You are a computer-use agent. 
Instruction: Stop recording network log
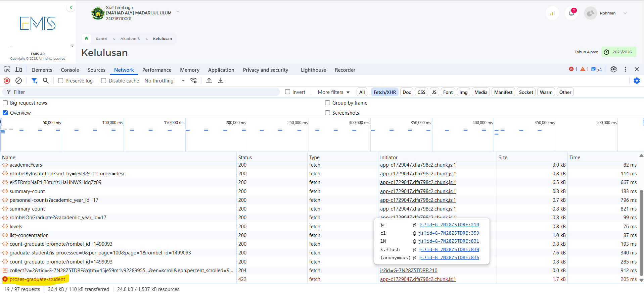(7, 81)
